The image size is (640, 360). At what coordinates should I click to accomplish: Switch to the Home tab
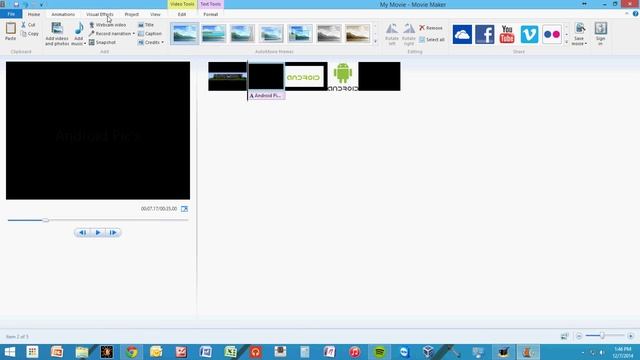tap(34, 14)
